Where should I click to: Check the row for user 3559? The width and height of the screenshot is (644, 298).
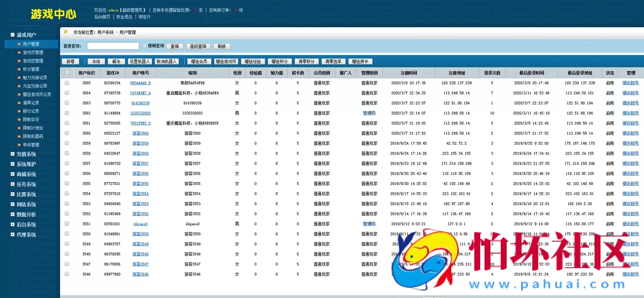[x=67, y=143]
